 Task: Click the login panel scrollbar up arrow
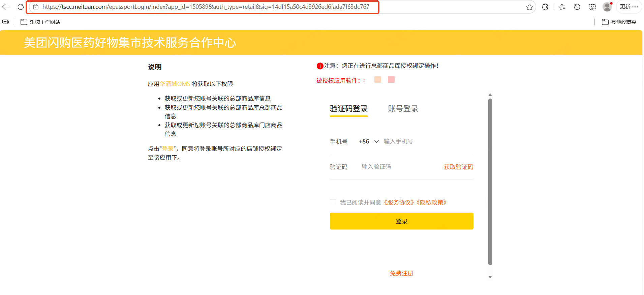(490, 95)
